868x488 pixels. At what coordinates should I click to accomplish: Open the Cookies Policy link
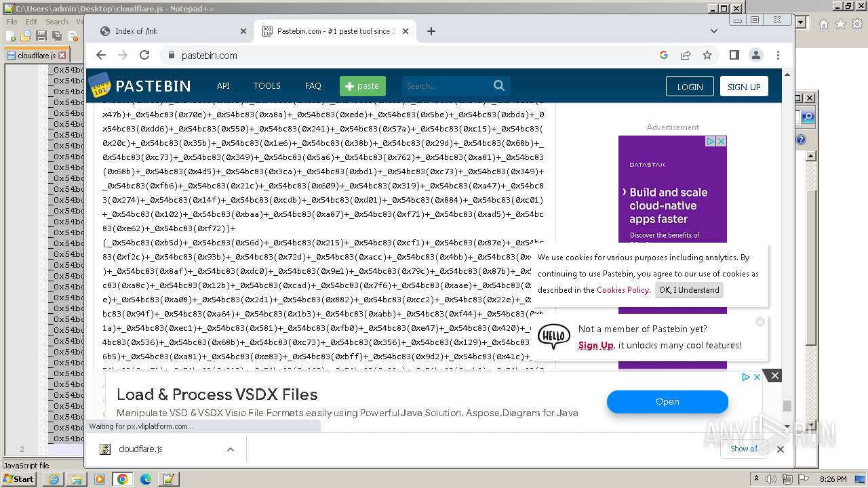pos(623,290)
